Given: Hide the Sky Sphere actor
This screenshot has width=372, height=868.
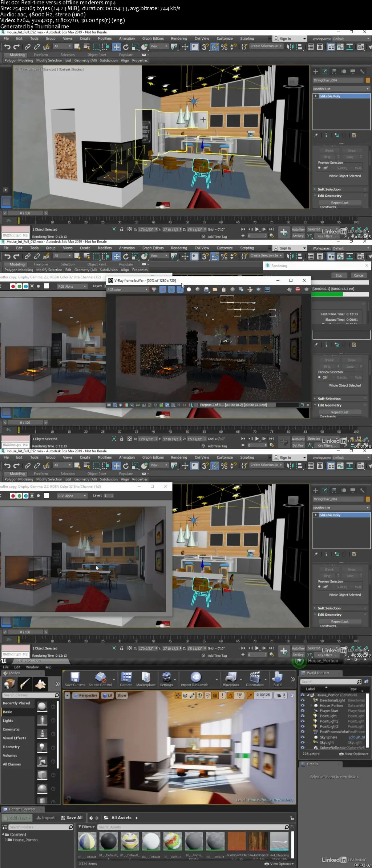Looking at the screenshot, I should (302, 737).
